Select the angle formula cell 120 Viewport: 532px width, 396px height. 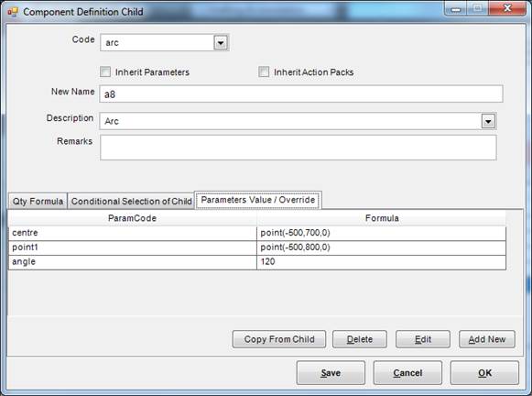click(x=381, y=262)
